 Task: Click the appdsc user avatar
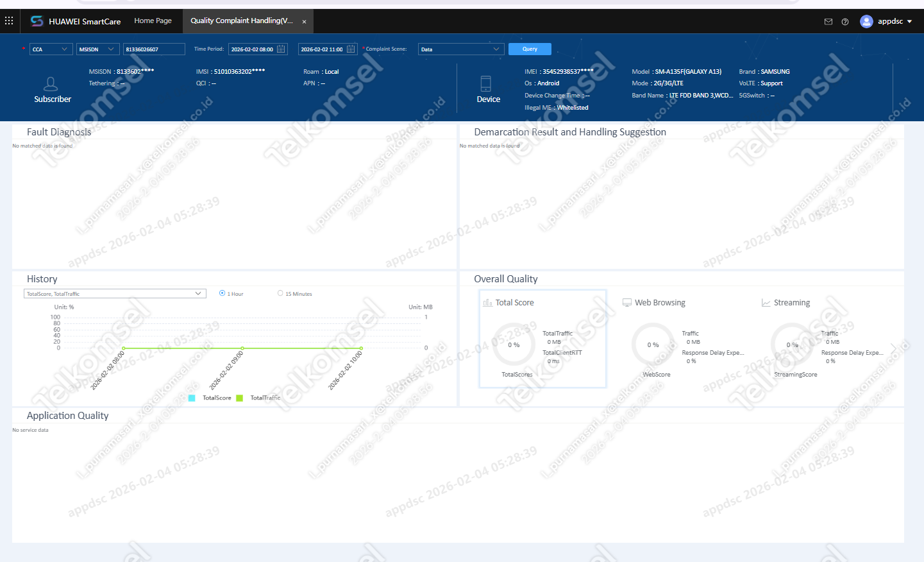866,21
